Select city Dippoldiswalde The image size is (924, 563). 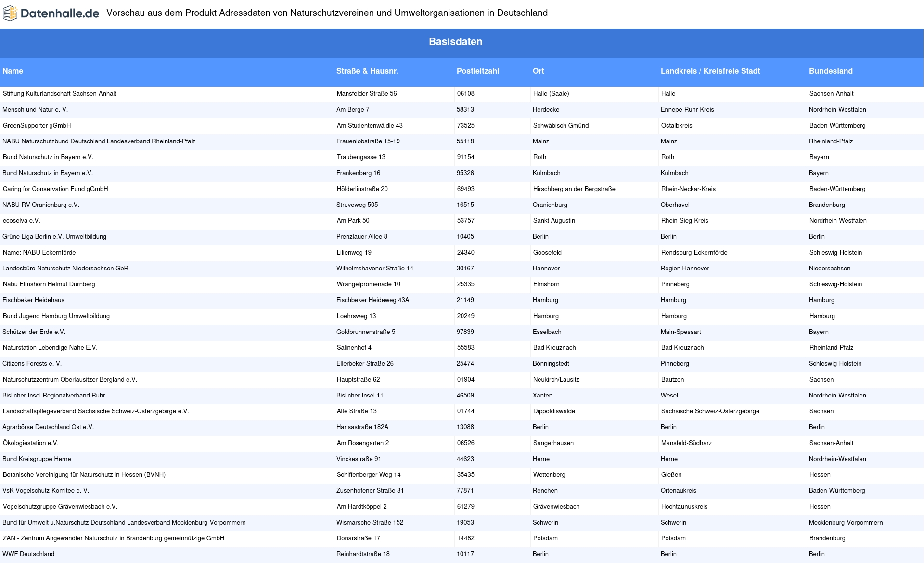(554, 411)
